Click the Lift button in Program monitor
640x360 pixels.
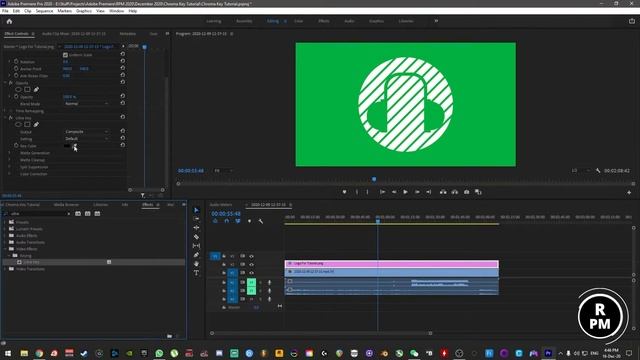click(443, 192)
